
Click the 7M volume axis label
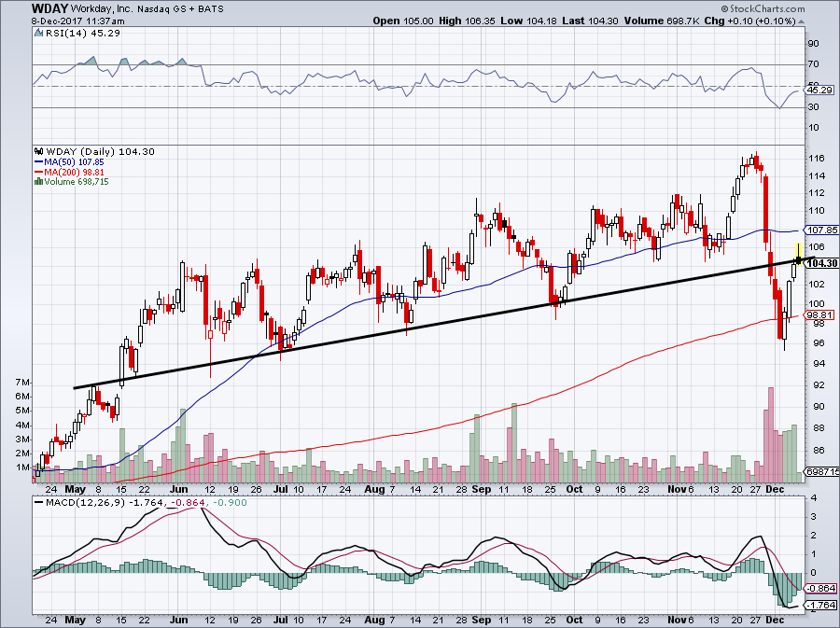(22, 383)
